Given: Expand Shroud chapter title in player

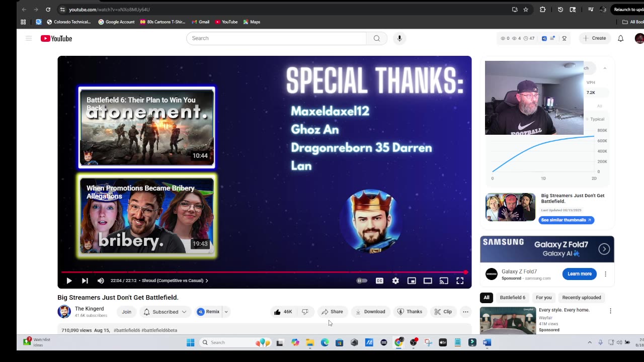Looking at the screenshot, I should click(175, 281).
